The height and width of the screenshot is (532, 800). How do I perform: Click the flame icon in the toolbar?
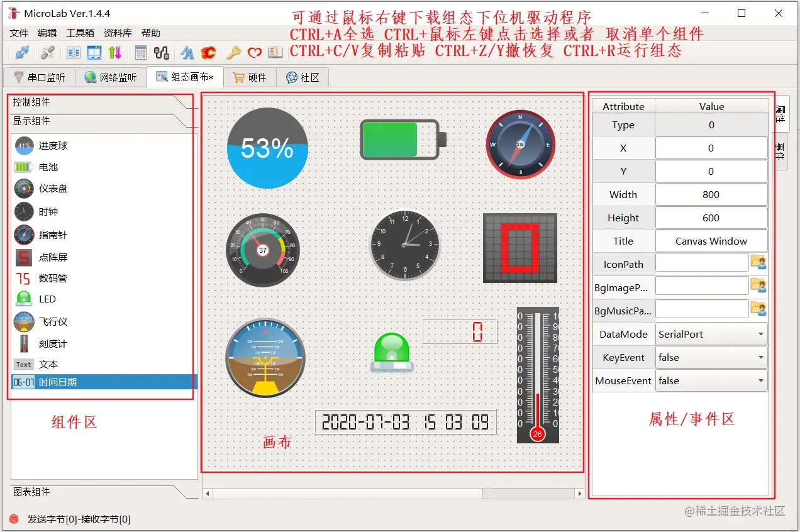coord(209,53)
